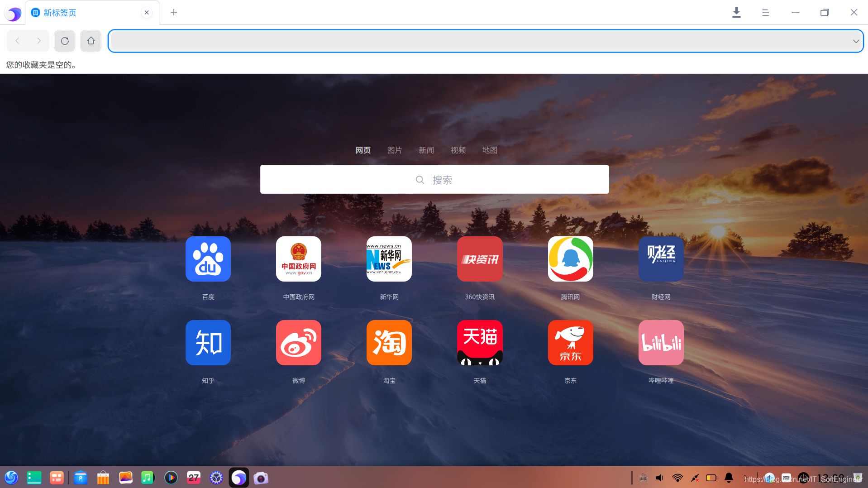Screen dimensions: 868x488
Task: Open the video player dock icon
Action: point(171,478)
